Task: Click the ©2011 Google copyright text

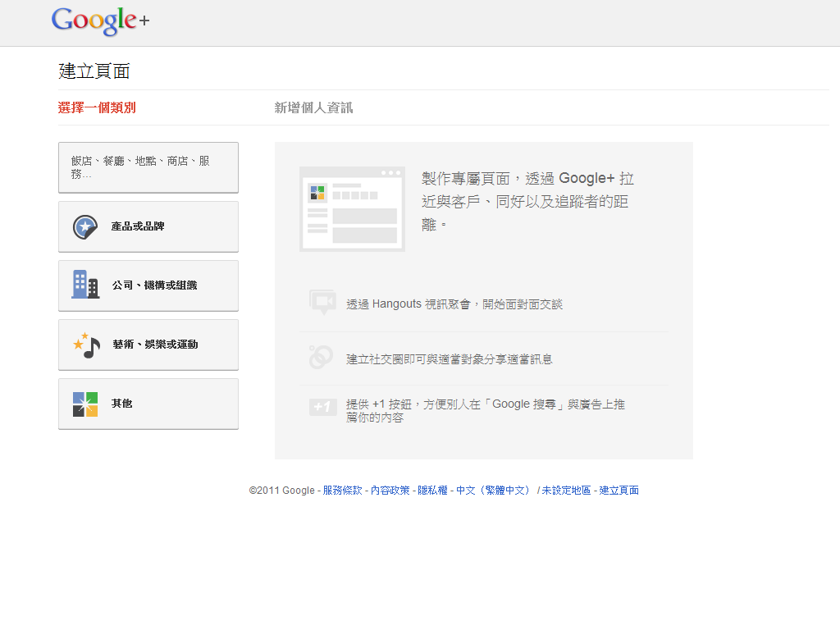Action: (282, 491)
